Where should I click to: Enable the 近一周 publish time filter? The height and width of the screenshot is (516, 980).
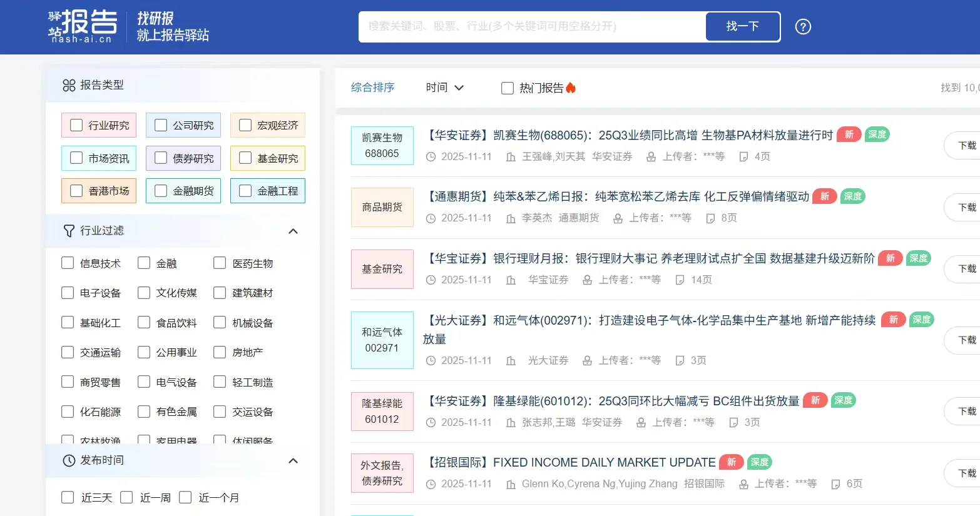point(126,497)
